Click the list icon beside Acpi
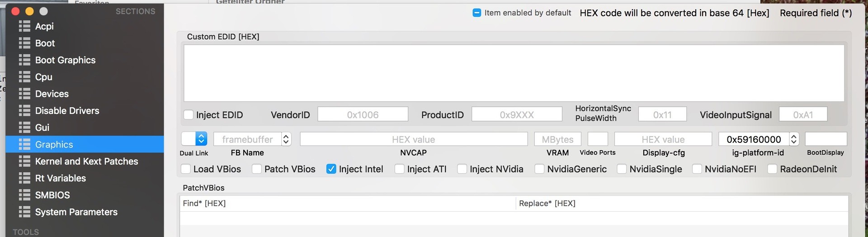 [24, 26]
